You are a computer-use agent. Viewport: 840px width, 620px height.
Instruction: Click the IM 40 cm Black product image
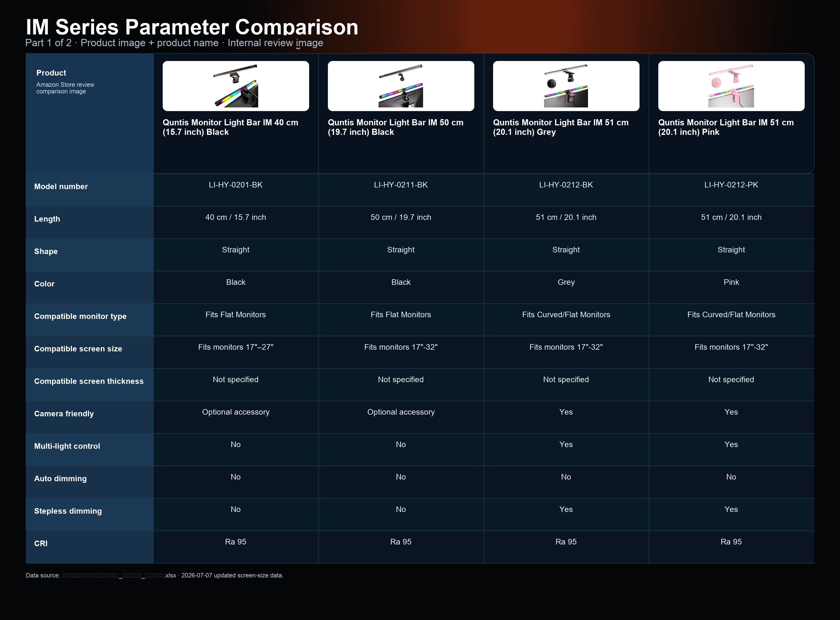click(x=235, y=86)
